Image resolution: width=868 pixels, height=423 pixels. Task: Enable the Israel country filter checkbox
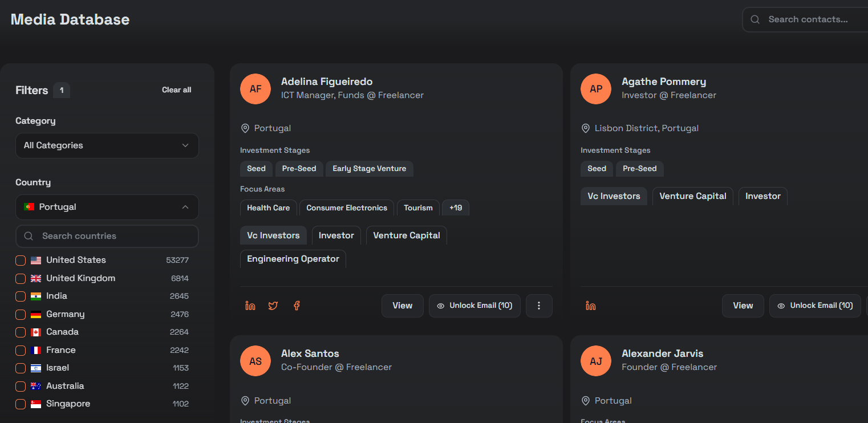(x=21, y=368)
